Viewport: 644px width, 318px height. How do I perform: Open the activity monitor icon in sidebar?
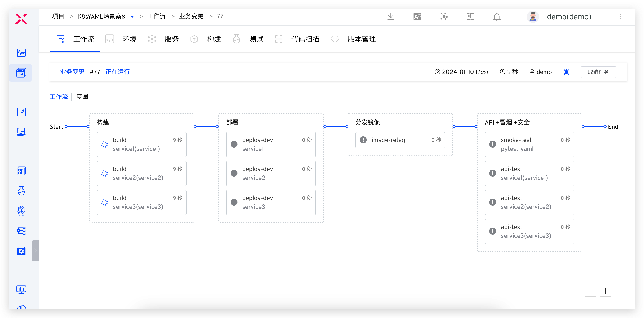(21, 53)
